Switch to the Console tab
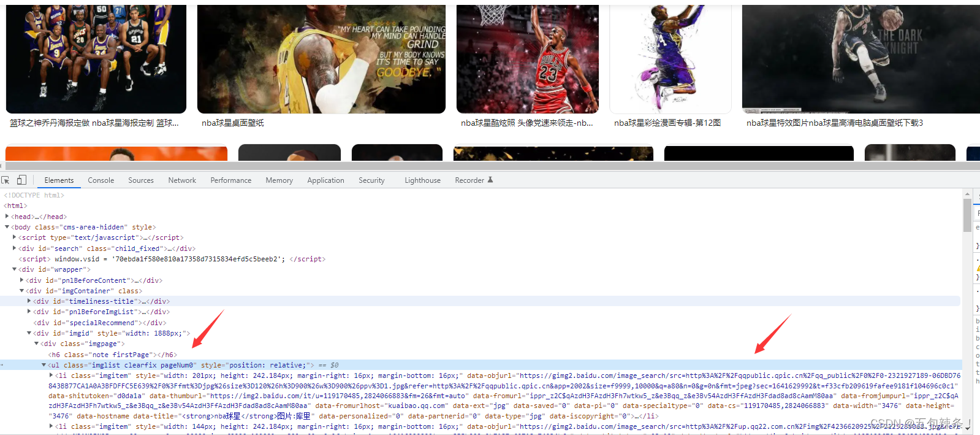This screenshot has width=980, height=435. pyautogui.click(x=101, y=180)
